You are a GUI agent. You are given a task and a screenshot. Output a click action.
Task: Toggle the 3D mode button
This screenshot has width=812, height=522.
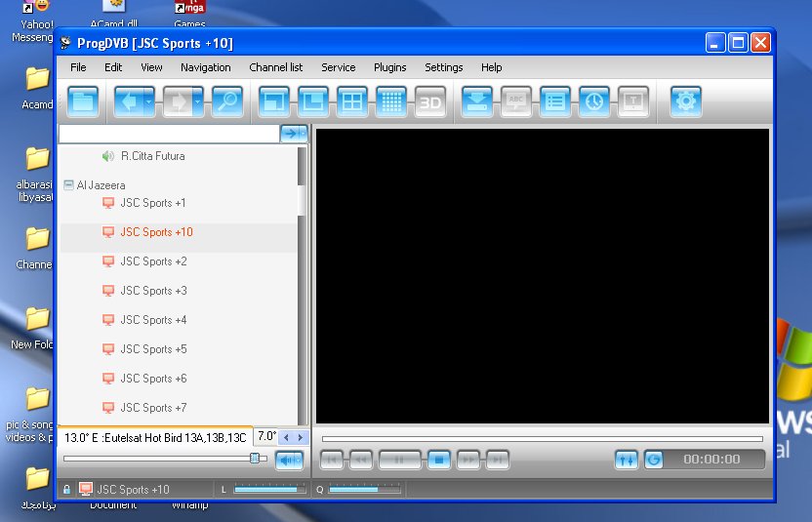pyautogui.click(x=430, y=101)
